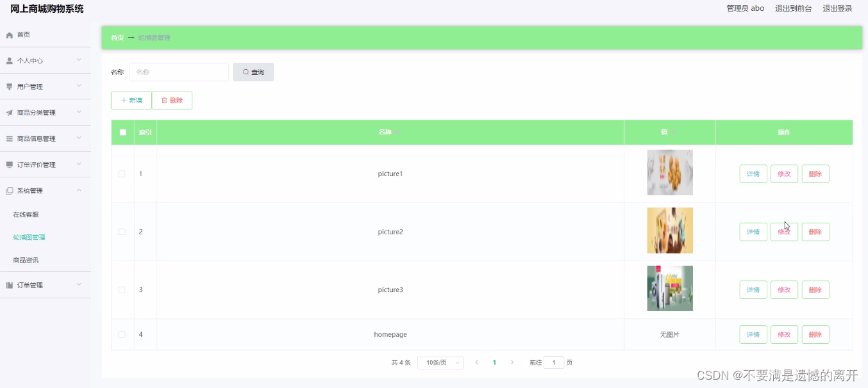868x388 pixels.
Task: Click the picture3 row thumbnail image
Action: (x=670, y=288)
